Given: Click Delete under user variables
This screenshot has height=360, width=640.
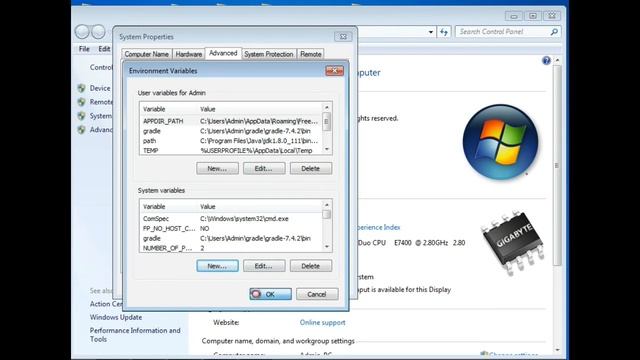Looking at the screenshot, I should [311, 169].
